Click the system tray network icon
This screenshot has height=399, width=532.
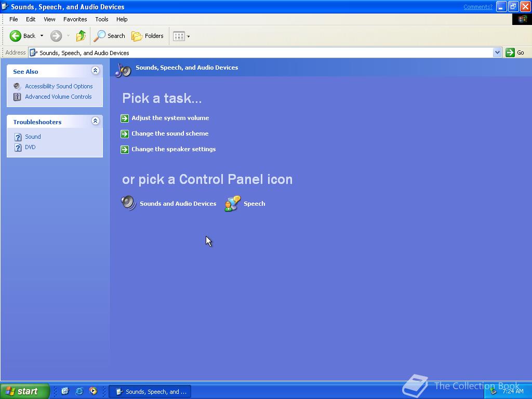tap(493, 392)
